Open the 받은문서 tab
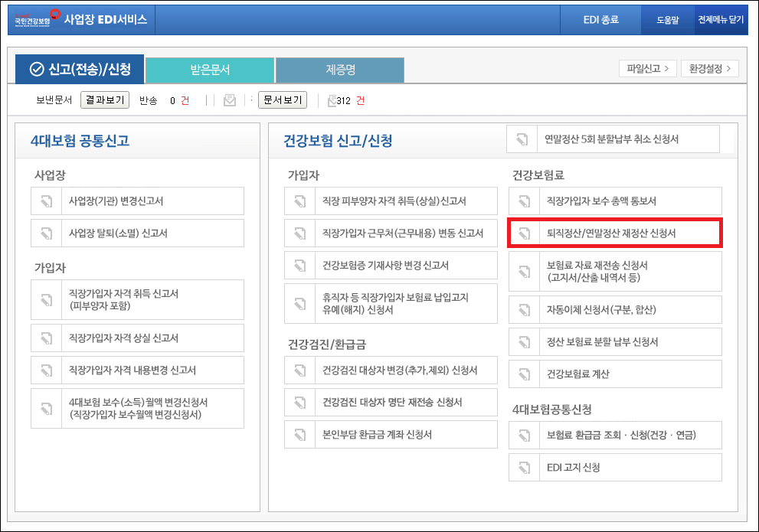 click(x=210, y=70)
